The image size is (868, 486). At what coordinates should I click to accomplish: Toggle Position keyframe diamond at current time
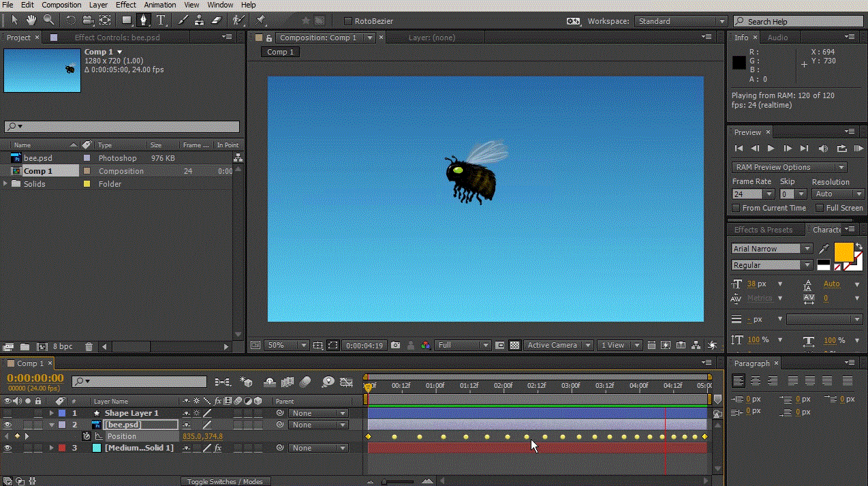click(x=18, y=436)
